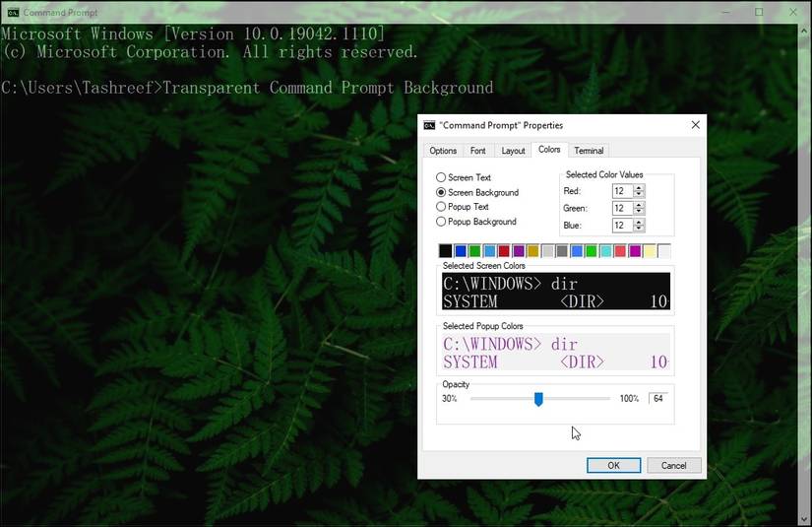Decrease the Green value with down arrow
This screenshot has height=527, width=812.
[639, 212]
